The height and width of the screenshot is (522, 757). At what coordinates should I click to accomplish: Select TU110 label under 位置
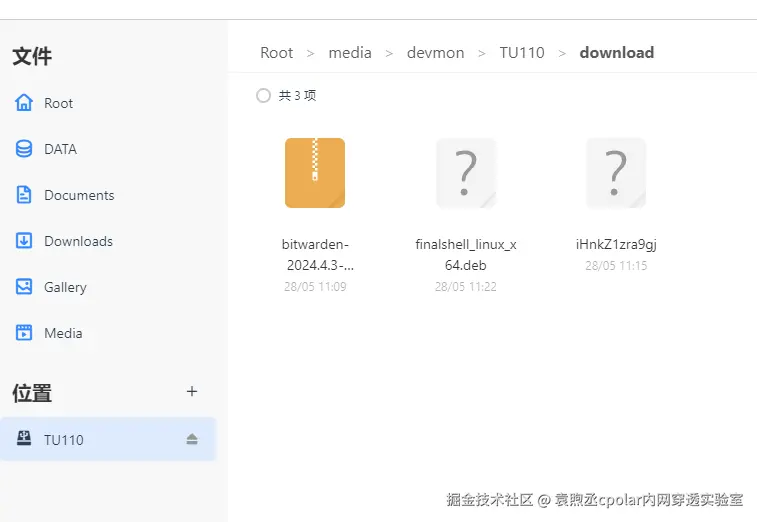tap(64, 440)
